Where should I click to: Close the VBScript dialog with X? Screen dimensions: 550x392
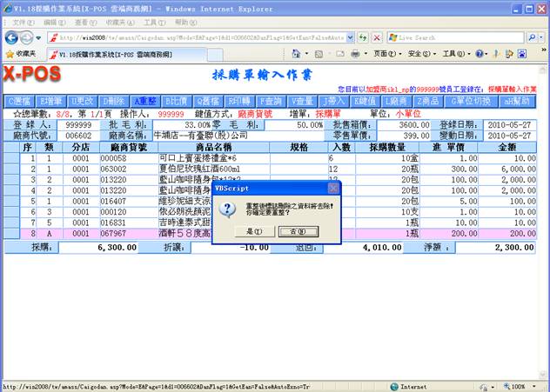tap(332, 187)
